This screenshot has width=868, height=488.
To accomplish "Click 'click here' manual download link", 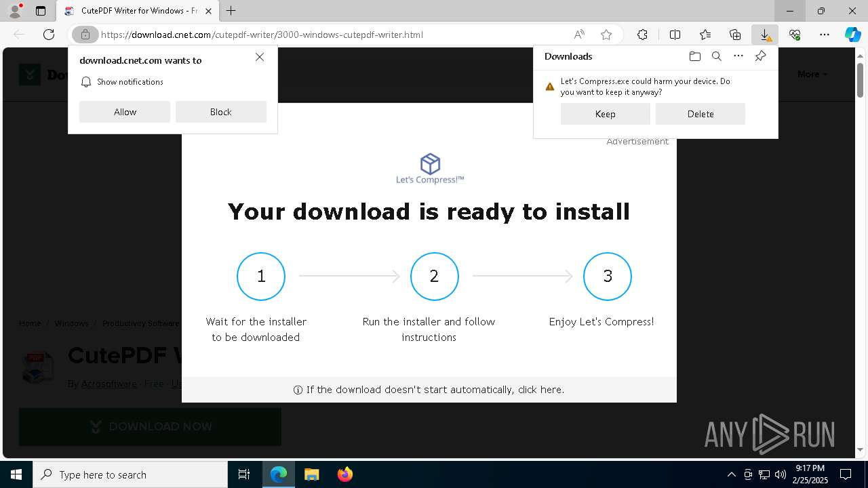I will (x=540, y=390).
